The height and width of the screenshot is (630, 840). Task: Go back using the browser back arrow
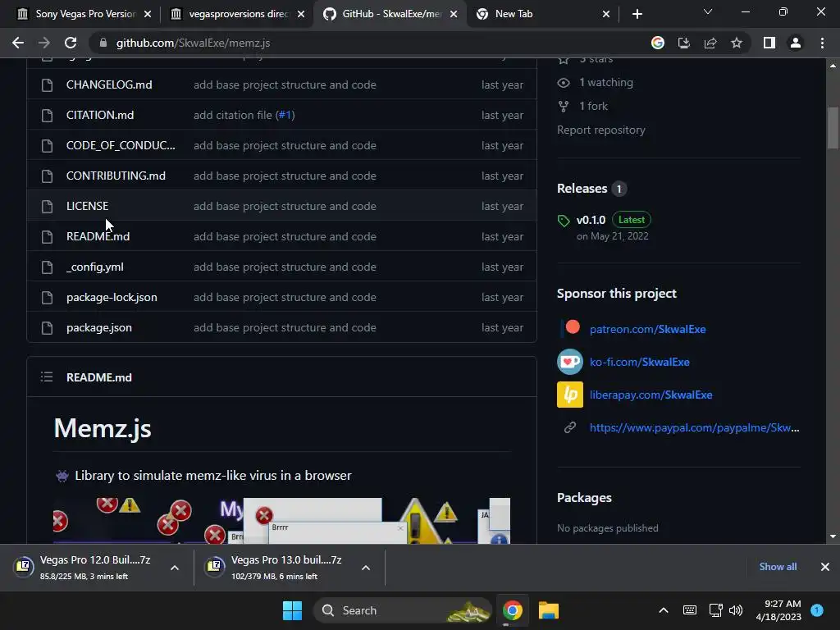pos(18,43)
